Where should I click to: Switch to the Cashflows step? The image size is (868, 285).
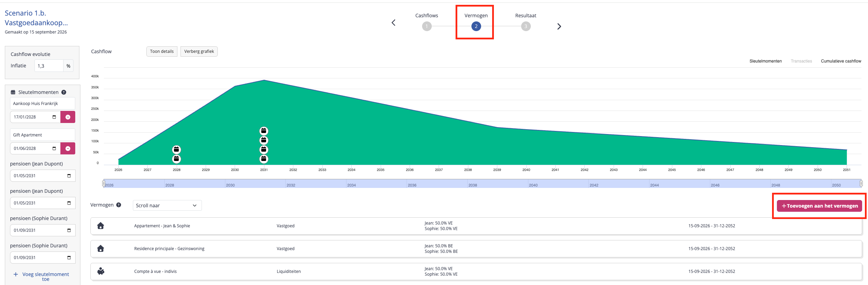427,22
